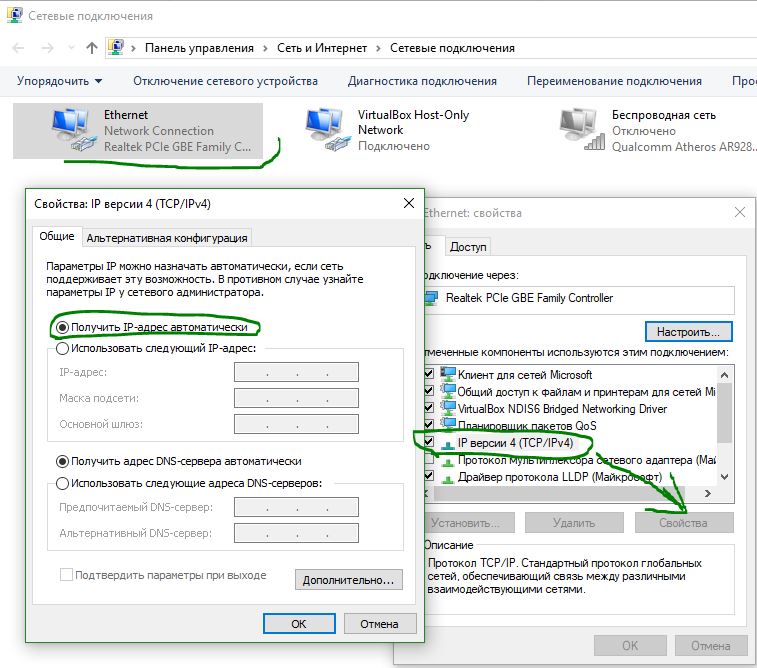This screenshot has width=757, height=668.
Task: Select Использовать следующие адреса DNS-серверов option
Action: point(62,483)
